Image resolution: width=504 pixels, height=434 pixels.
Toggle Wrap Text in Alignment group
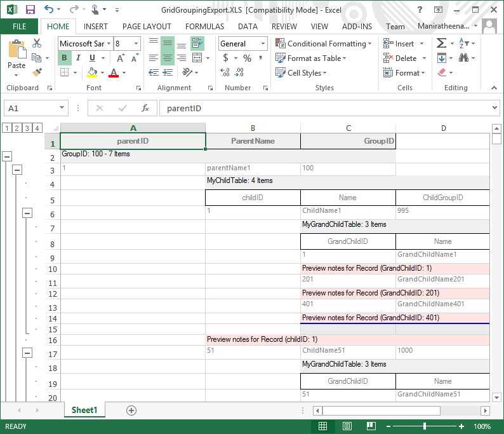197,43
